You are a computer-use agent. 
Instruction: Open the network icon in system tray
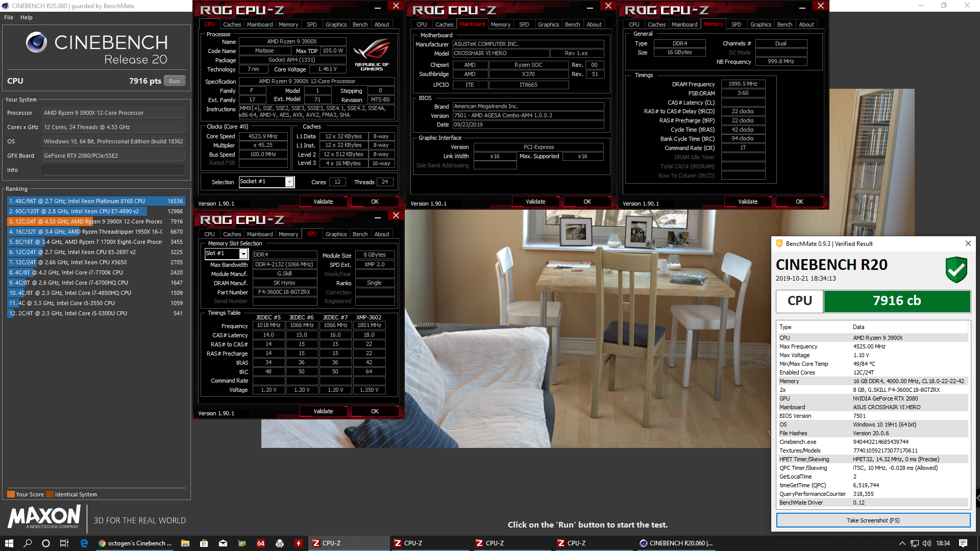[x=915, y=543]
